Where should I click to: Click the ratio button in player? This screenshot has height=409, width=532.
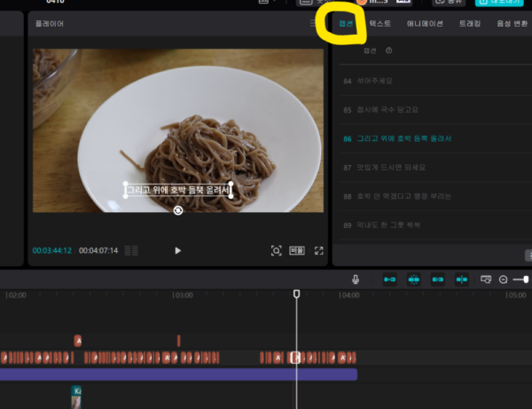point(297,251)
